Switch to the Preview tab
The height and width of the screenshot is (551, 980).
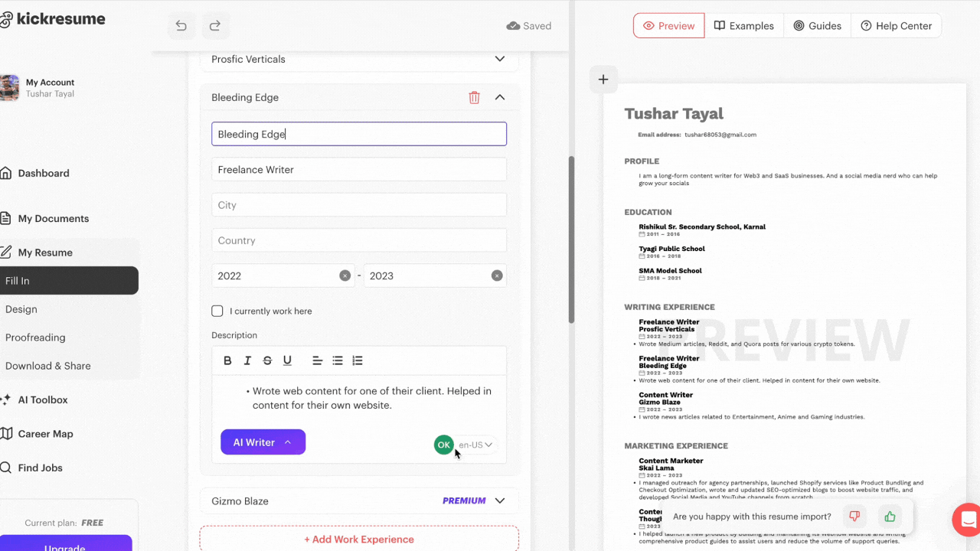(669, 25)
